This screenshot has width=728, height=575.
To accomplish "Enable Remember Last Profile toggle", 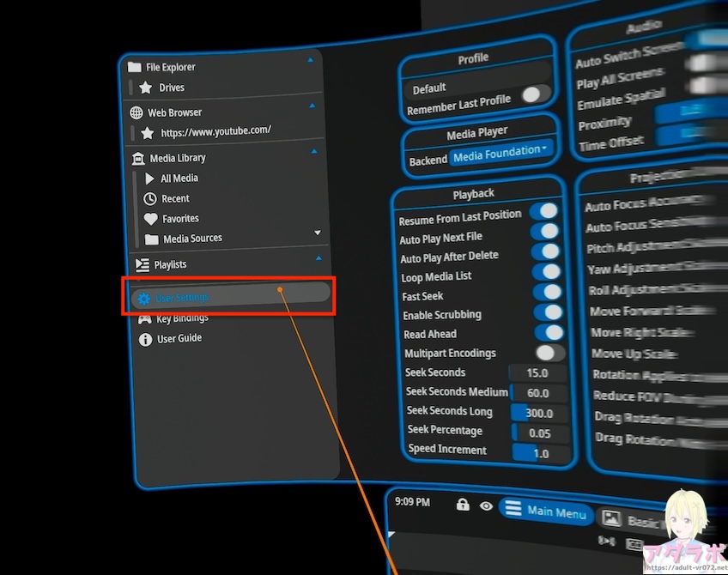I will (535, 95).
